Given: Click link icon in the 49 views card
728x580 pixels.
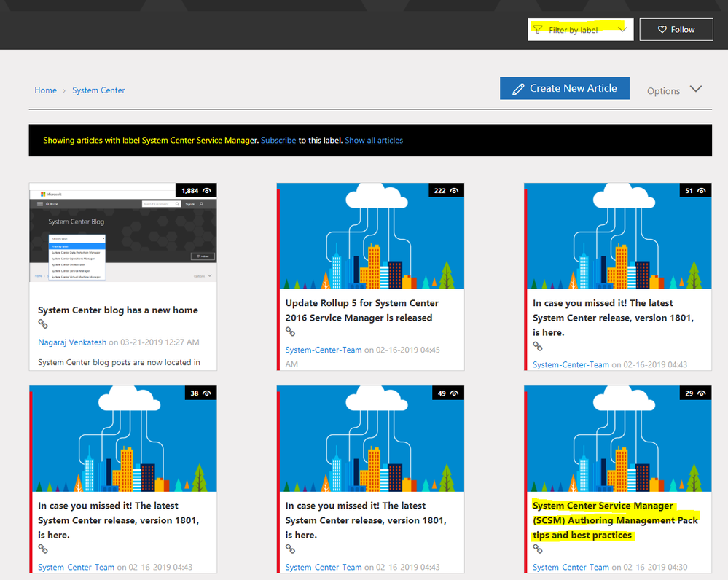Looking at the screenshot, I should point(290,549).
